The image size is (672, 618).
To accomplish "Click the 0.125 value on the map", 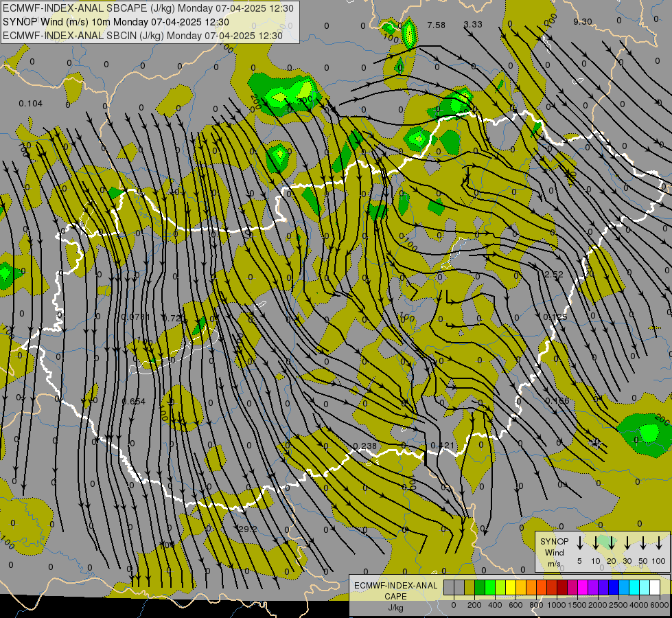I will tap(555, 317).
